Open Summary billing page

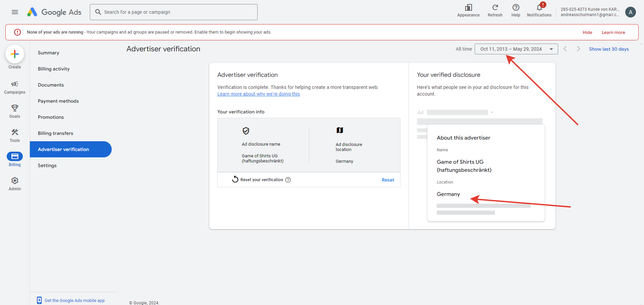(x=49, y=53)
